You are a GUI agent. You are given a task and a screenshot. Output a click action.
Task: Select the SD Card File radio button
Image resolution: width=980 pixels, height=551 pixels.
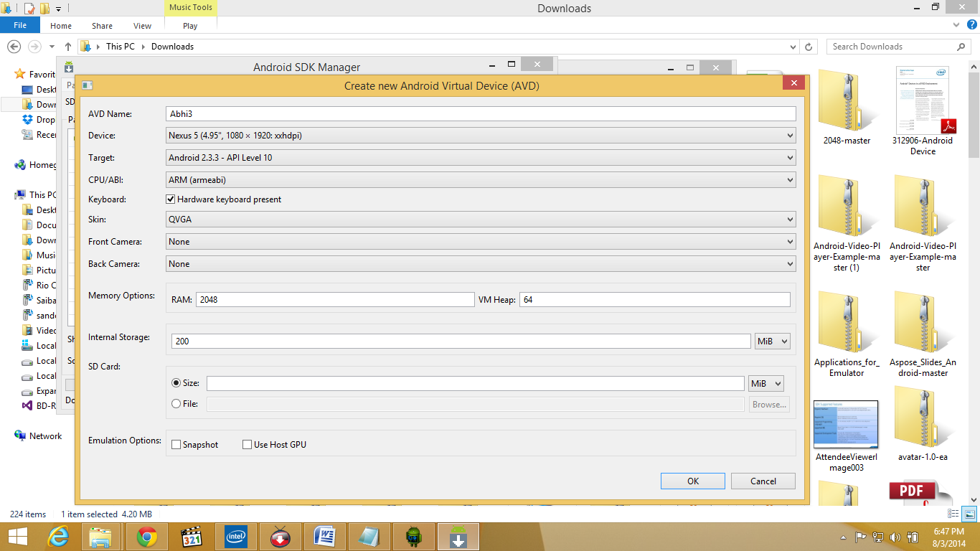pos(176,404)
